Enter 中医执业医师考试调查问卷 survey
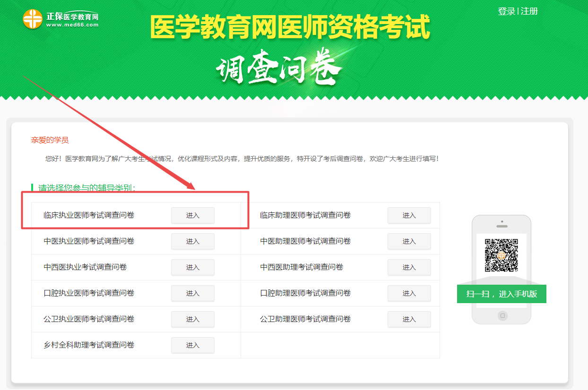Viewport: 588px width, 390px height. coord(192,241)
